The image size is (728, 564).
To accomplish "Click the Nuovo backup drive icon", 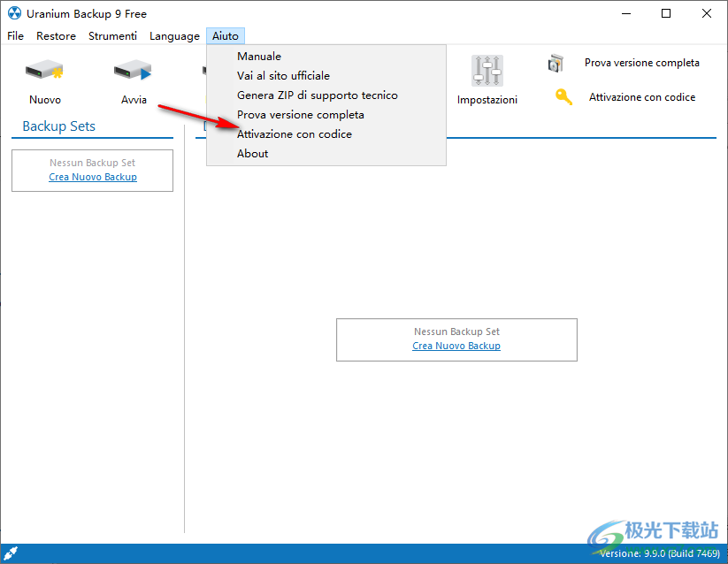I will tap(44, 71).
